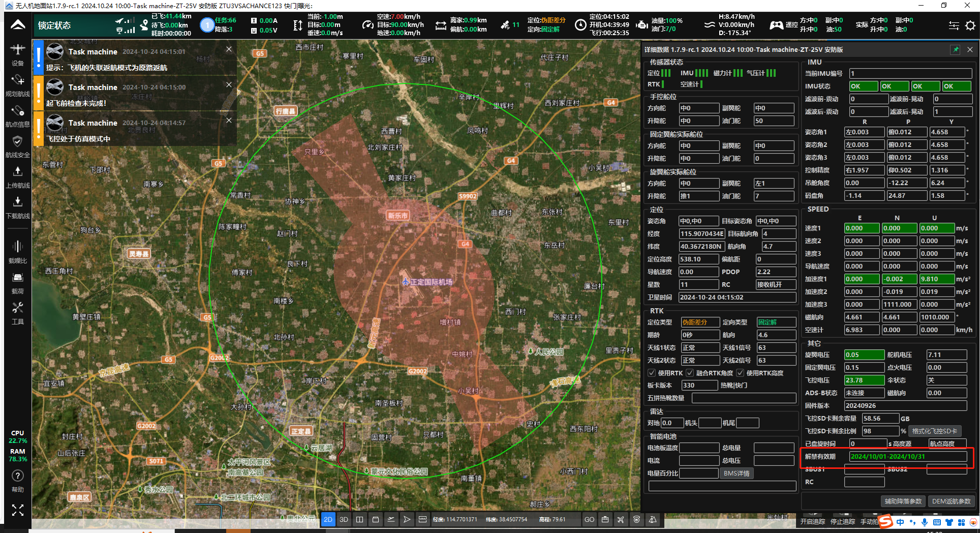Open the 载荷 payload panel

coord(18,283)
